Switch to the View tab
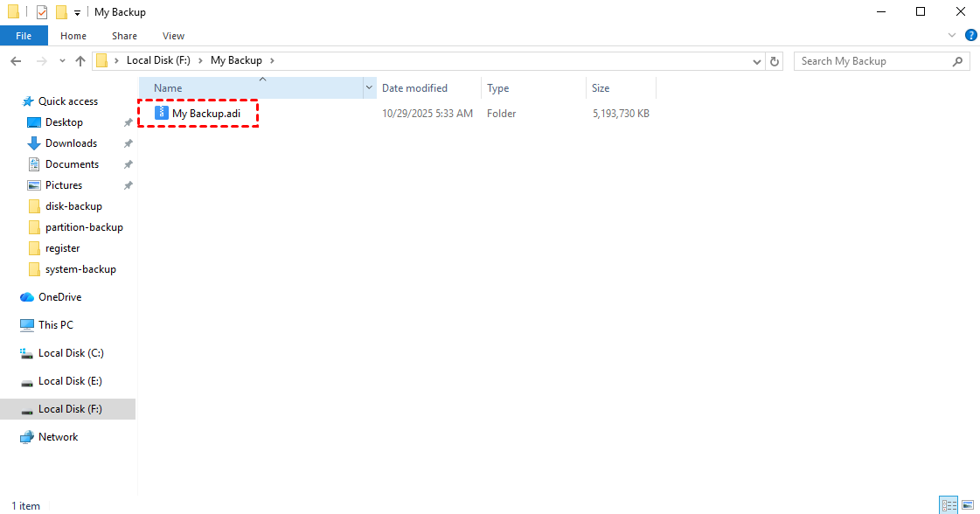980x514 pixels. [173, 36]
